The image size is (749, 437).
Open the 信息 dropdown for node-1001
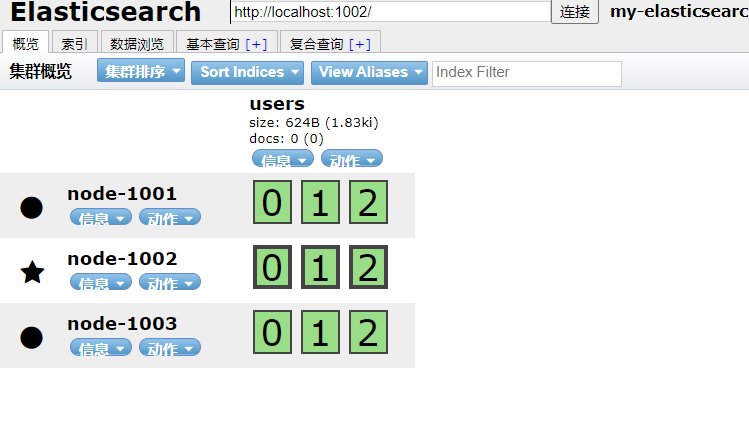[101, 217]
